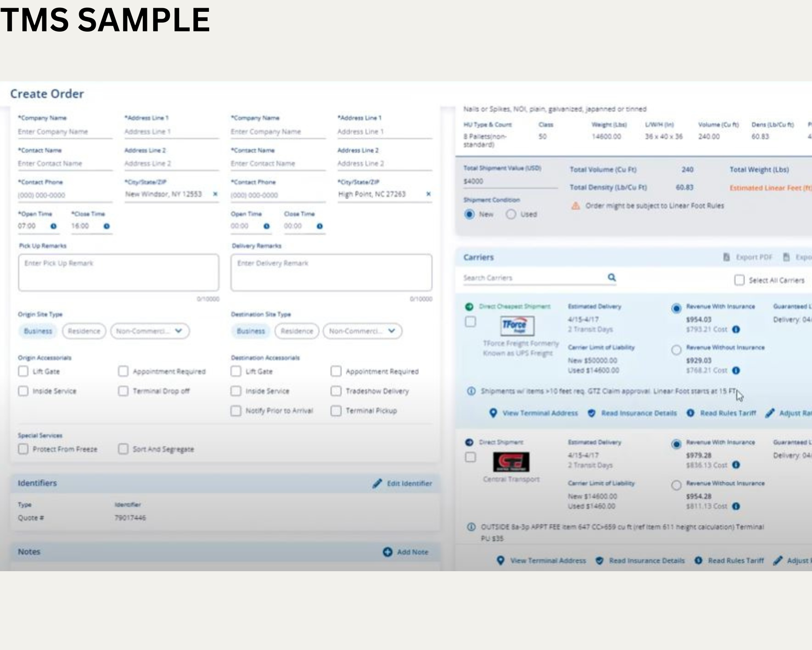Click the Enter Pick Up Remark text box
Screen dimensions: 812x650
pyautogui.click(x=119, y=272)
